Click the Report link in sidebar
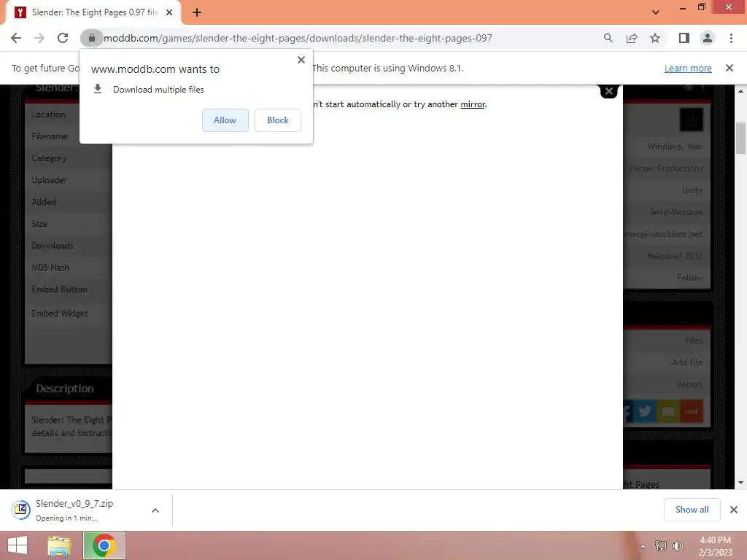The height and width of the screenshot is (560, 747). 689,384
